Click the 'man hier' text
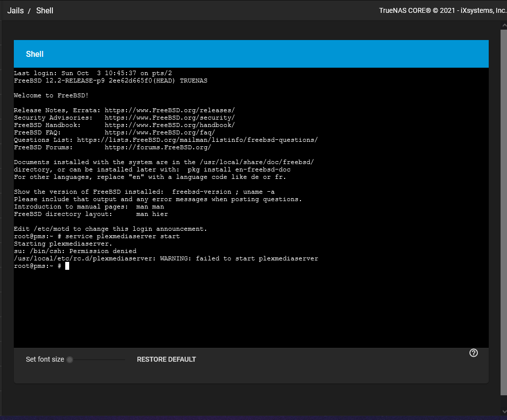 click(152, 214)
